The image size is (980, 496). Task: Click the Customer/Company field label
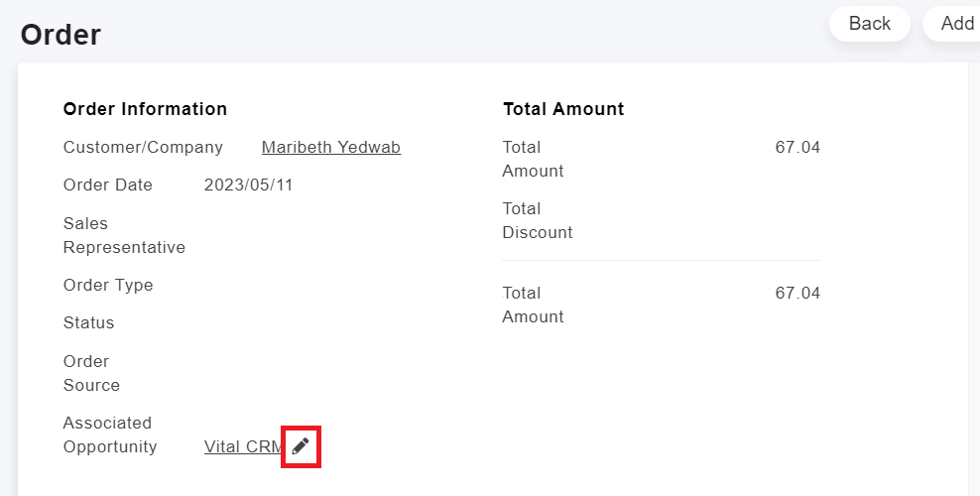pyautogui.click(x=143, y=148)
